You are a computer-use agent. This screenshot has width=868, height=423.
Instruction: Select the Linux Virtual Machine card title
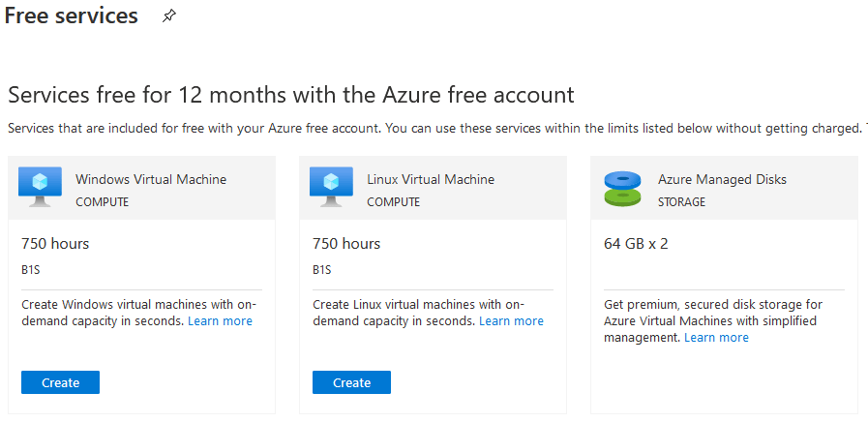click(x=431, y=179)
